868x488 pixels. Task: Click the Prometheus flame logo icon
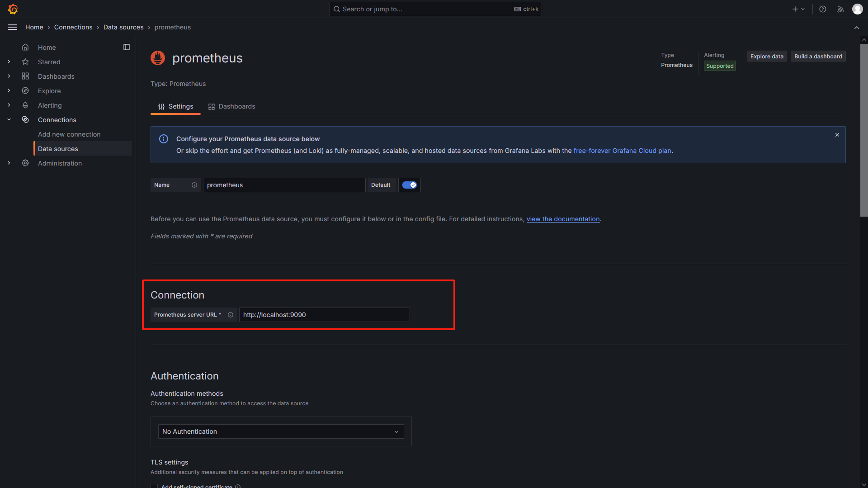tap(158, 58)
